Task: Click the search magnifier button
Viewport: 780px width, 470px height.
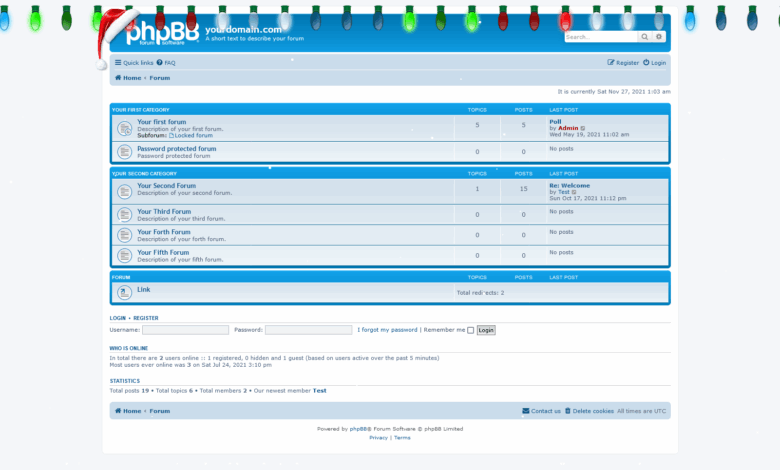Action: (645, 37)
